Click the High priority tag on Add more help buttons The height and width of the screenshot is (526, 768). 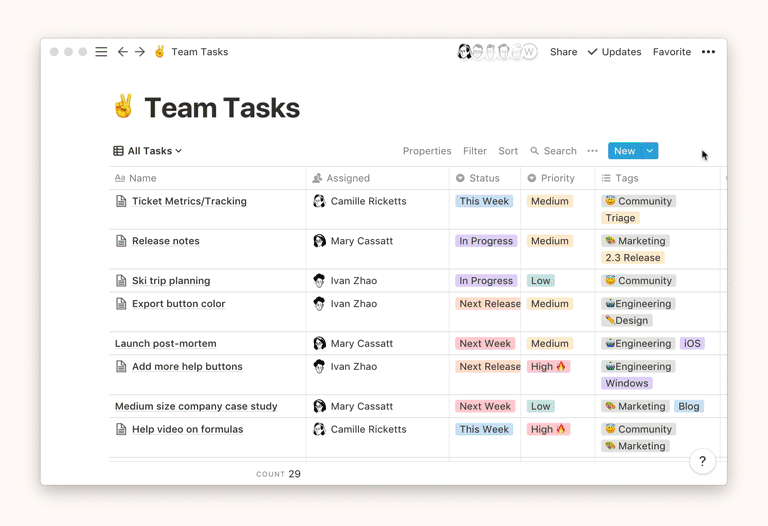(549, 367)
